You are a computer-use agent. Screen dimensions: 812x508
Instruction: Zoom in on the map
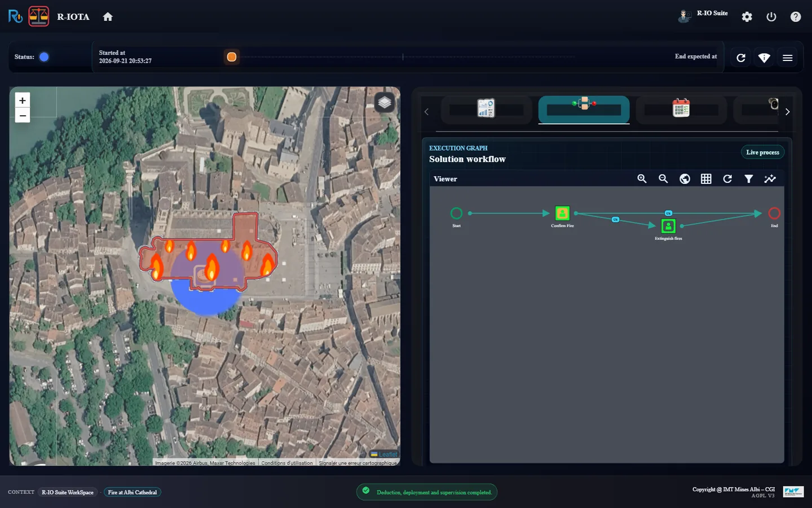[x=23, y=100]
